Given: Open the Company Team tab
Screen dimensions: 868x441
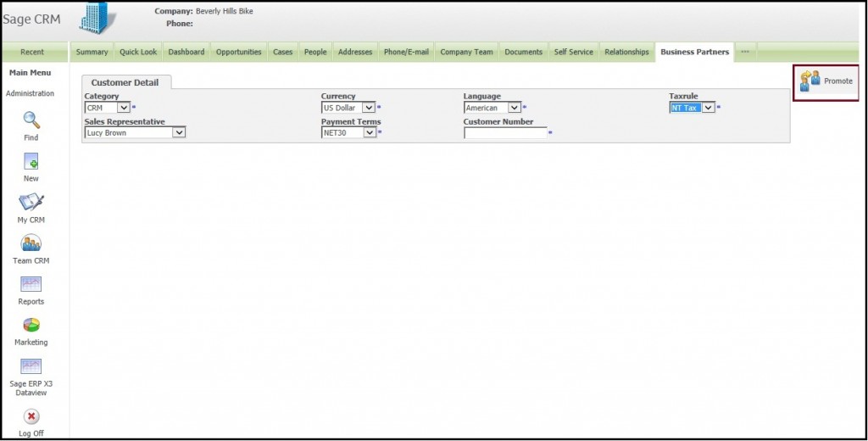Looking at the screenshot, I should [467, 52].
